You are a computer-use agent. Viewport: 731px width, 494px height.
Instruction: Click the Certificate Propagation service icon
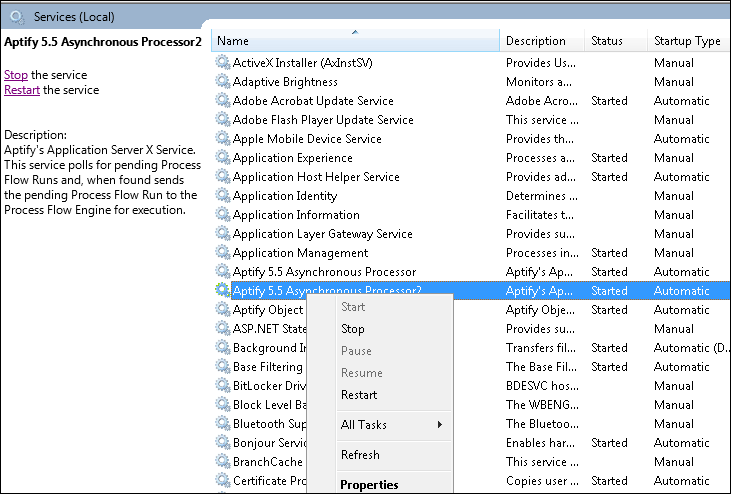tap(222, 480)
